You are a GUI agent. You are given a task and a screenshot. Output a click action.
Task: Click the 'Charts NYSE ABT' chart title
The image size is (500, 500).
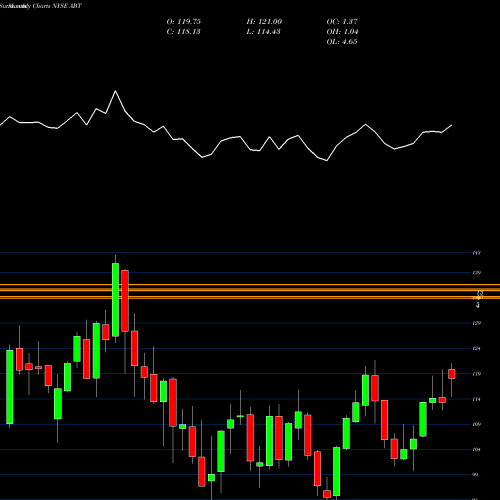tap(57, 6)
